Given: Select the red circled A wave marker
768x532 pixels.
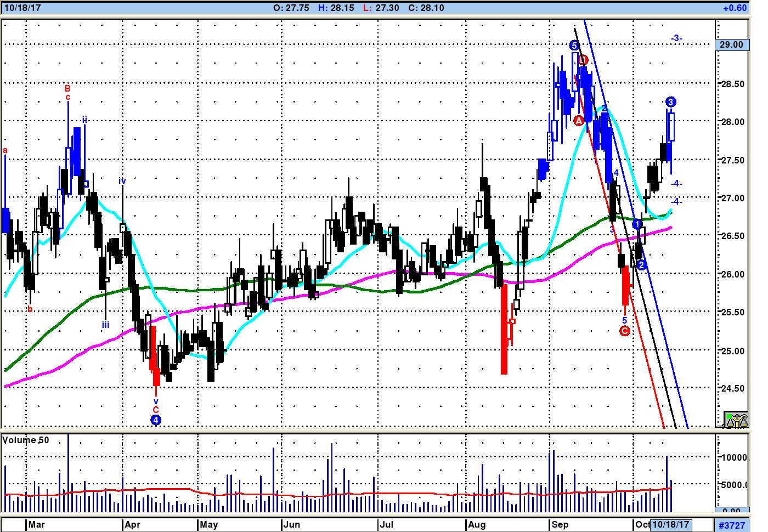Looking at the screenshot, I should point(579,121).
